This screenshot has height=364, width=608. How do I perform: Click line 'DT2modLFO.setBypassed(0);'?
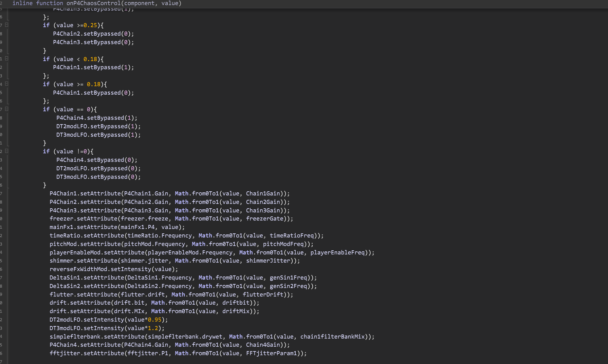(98, 168)
